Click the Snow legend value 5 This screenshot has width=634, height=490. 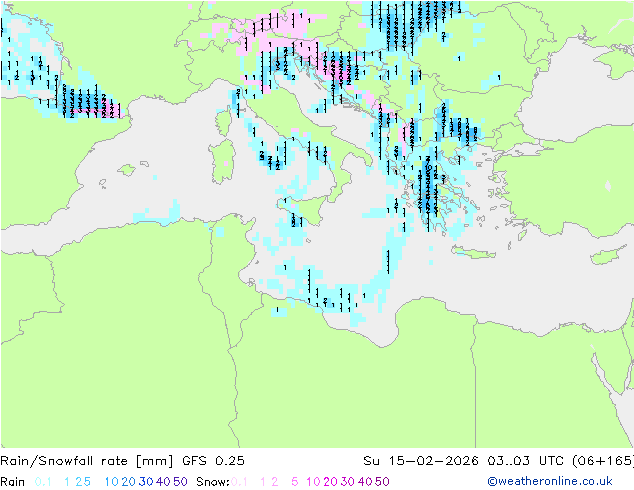[x=295, y=482]
